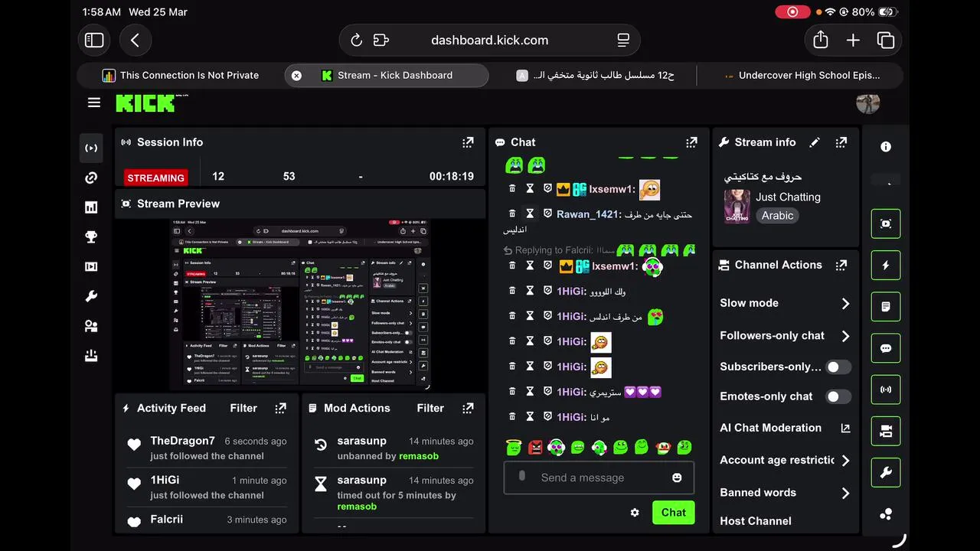
Task: Click the chat bubble button in right rail
Action: click(886, 348)
